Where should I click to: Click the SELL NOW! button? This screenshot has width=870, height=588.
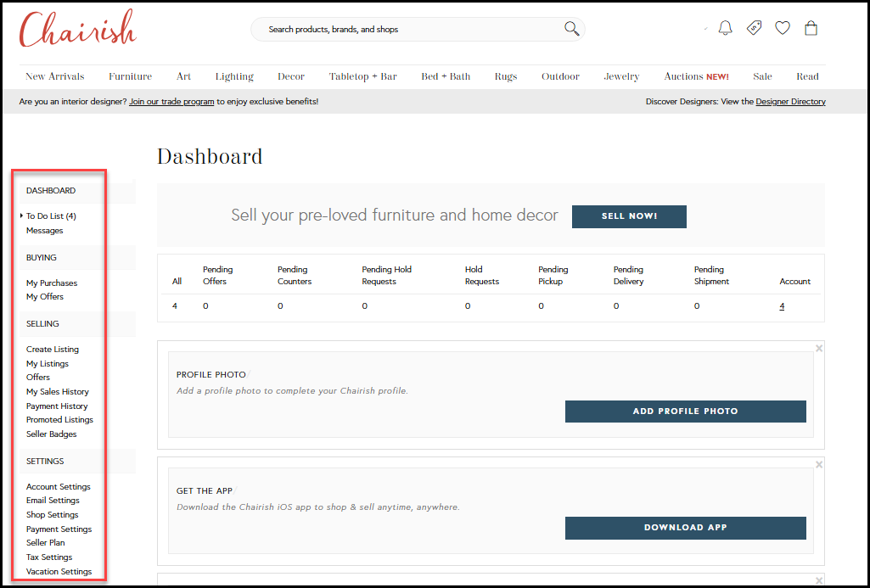[x=629, y=216]
